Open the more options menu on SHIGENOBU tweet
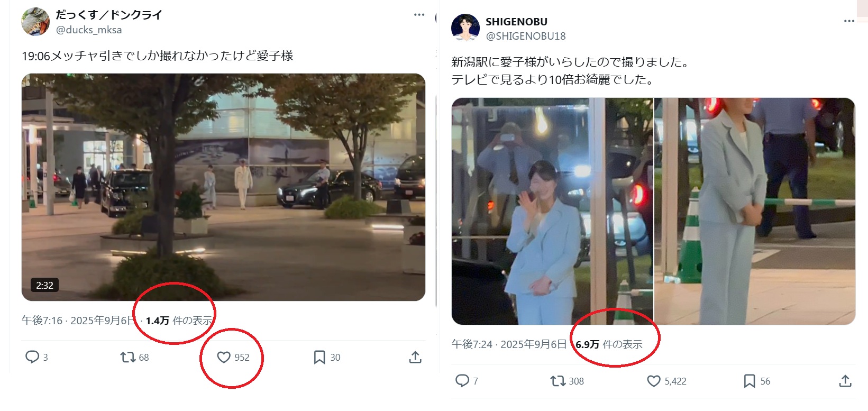Screen dimensions: 868x411 [849, 21]
